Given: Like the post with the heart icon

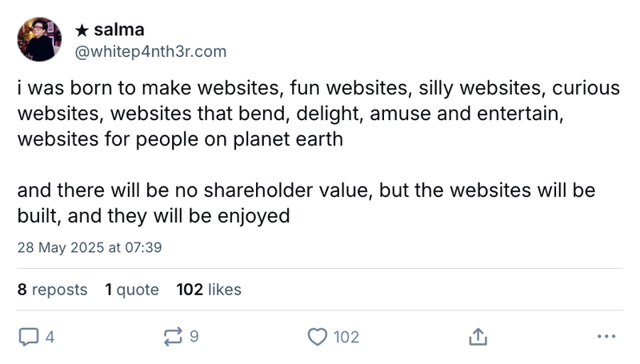Looking at the screenshot, I should tap(318, 338).
